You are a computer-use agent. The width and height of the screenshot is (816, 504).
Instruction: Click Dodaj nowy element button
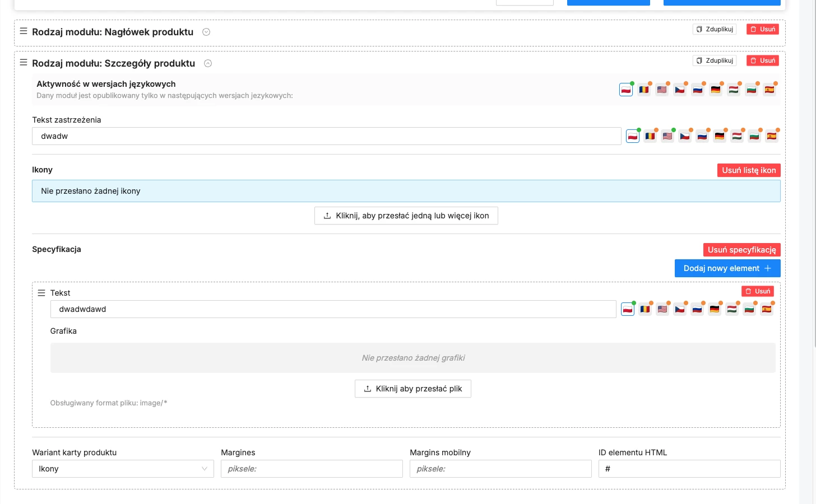pyautogui.click(x=727, y=268)
